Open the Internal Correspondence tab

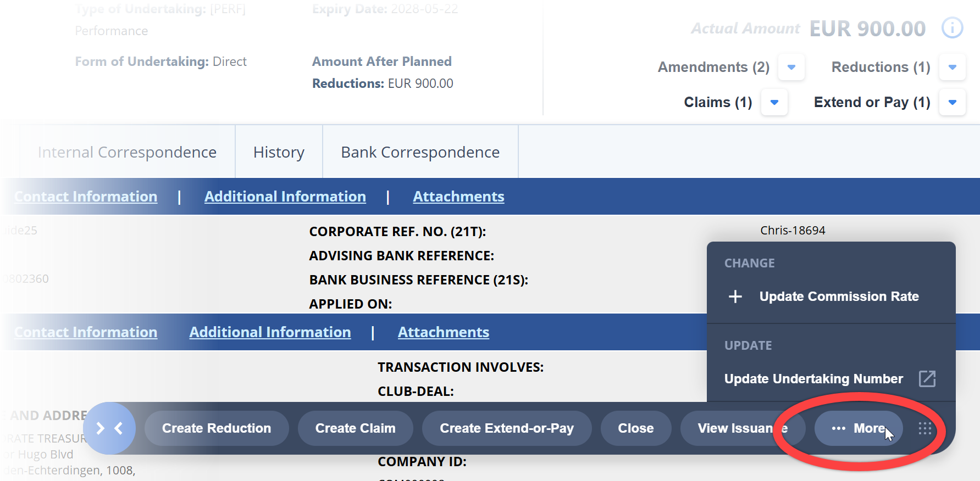[127, 152]
